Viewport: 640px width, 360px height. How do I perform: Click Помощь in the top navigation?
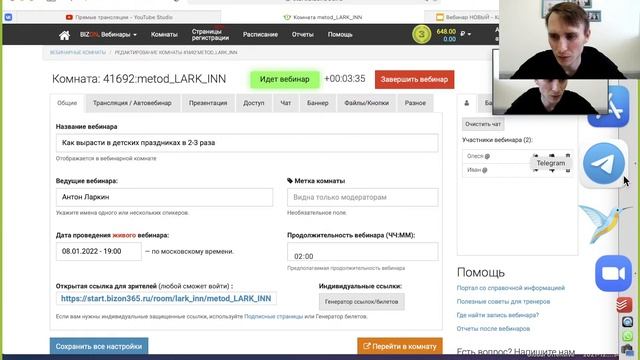[340, 35]
